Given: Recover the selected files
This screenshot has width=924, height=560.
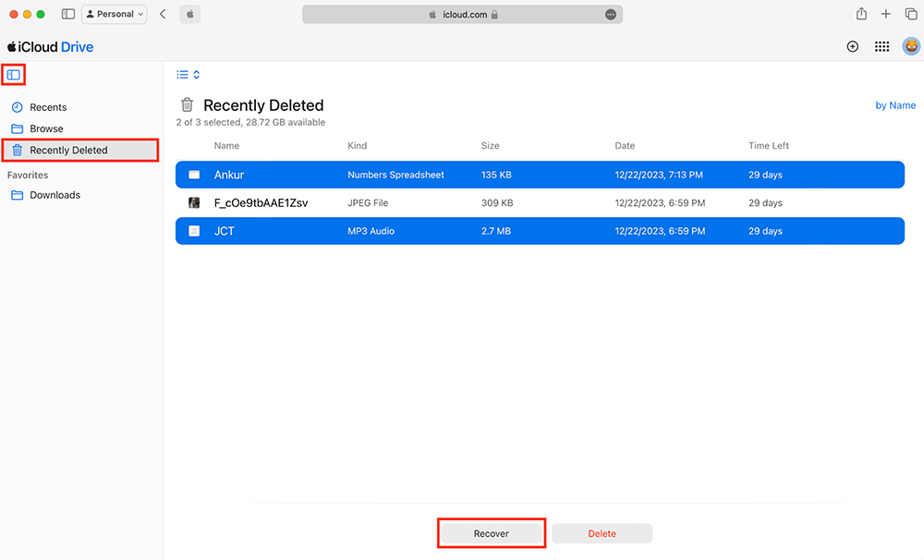Looking at the screenshot, I should (x=491, y=533).
